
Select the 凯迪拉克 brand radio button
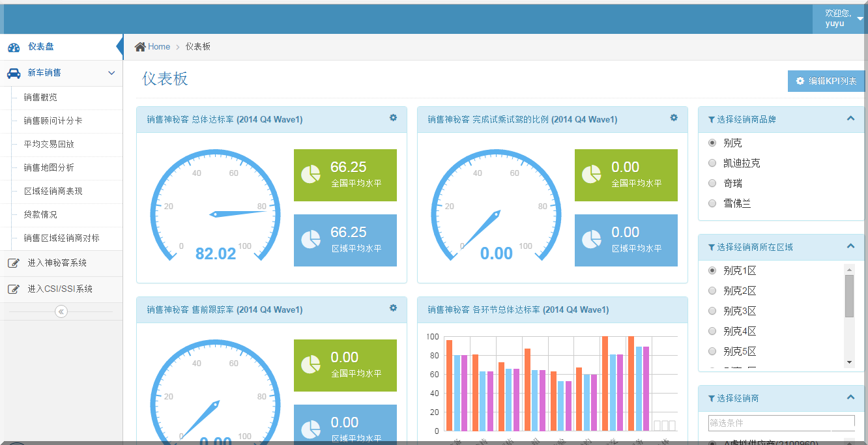712,164
